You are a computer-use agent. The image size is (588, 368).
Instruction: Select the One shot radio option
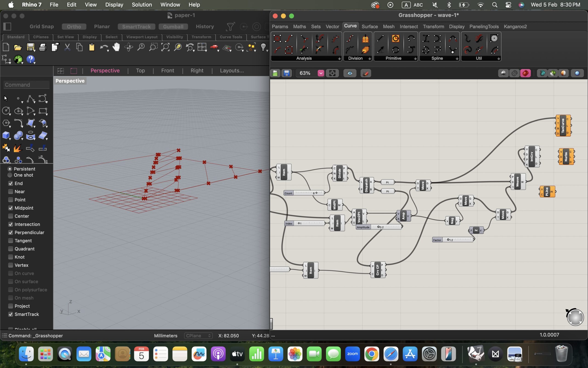coord(10,175)
